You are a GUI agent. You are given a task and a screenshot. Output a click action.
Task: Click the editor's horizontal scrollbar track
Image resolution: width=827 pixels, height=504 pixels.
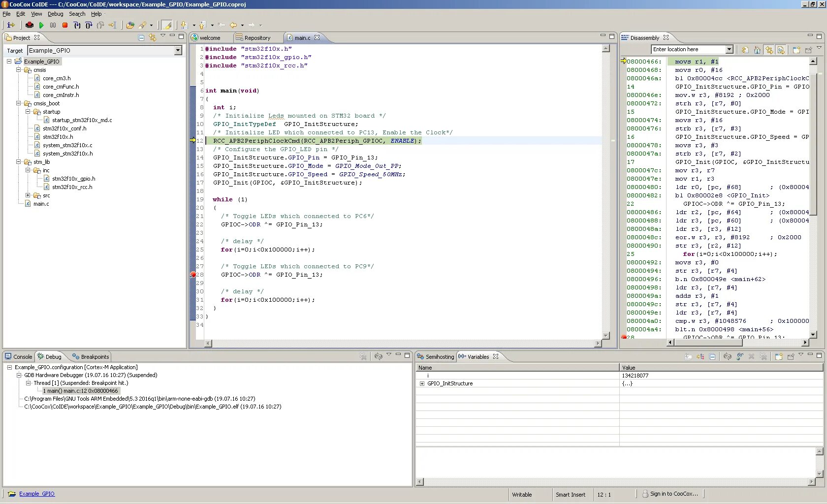(x=403, y=343)
